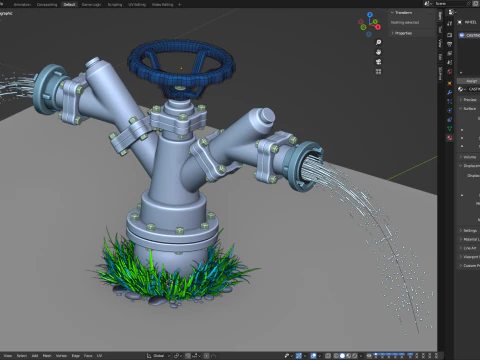Add a new workspace with plus button
The width and height of the screenshot is (480, 360).
pos(179,4)
